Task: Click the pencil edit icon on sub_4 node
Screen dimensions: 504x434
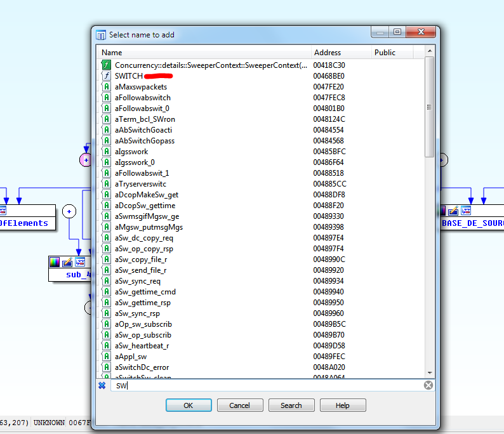Action: [x=67, y=262]
